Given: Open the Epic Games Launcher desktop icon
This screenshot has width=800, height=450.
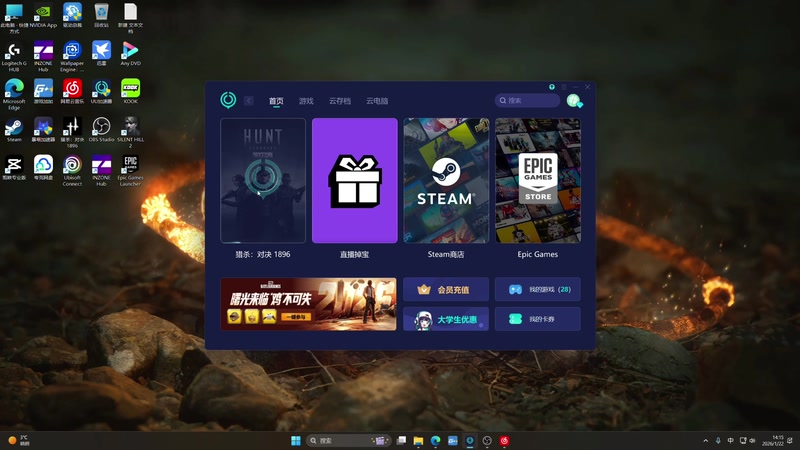Looking at the screenshot, I should (131, 171).
